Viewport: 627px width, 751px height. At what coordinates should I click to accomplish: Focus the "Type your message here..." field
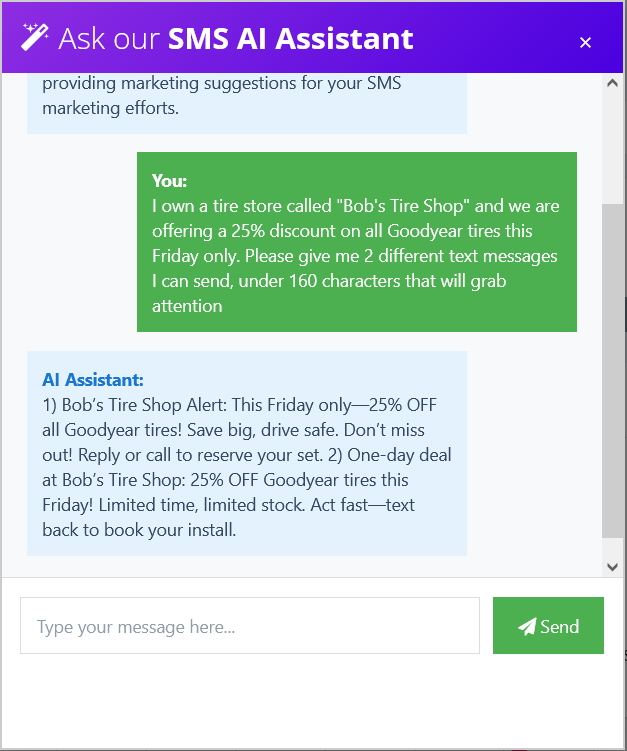point(250,626)
